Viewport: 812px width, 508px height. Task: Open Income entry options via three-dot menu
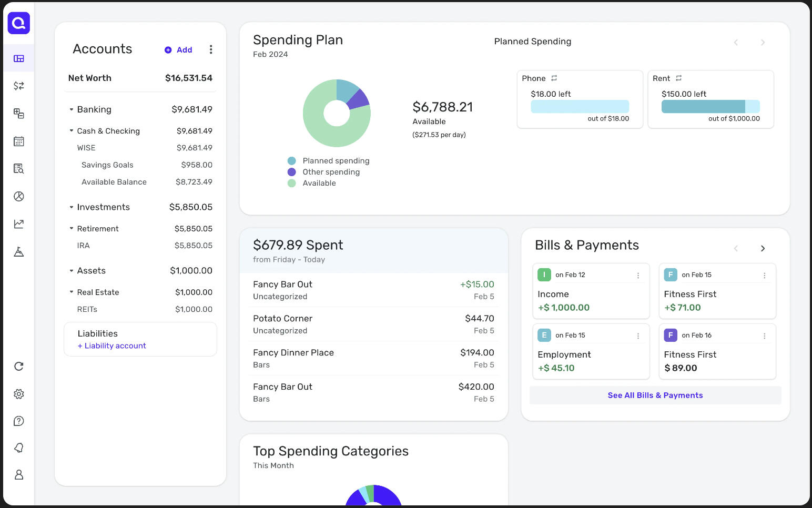pos(637,275)
